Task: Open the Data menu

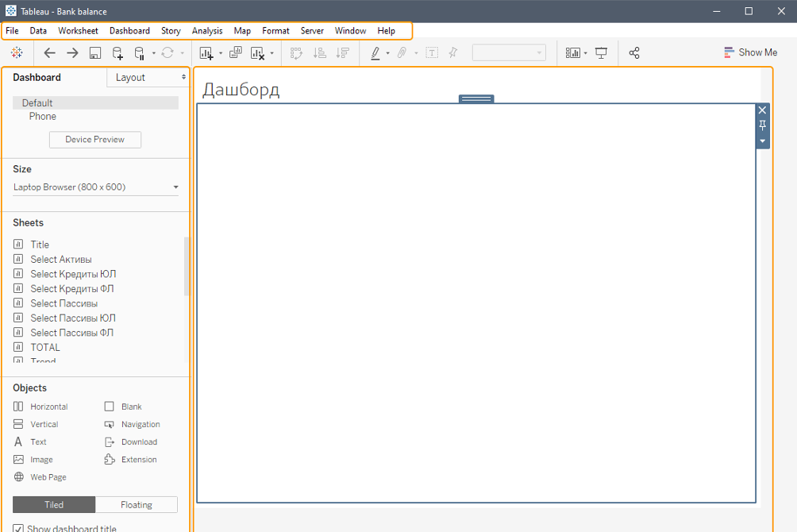Action: (x=38, y=30)
